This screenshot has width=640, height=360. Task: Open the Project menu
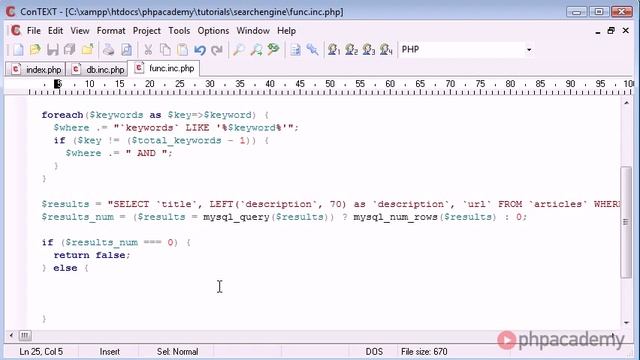click(147, 31)
